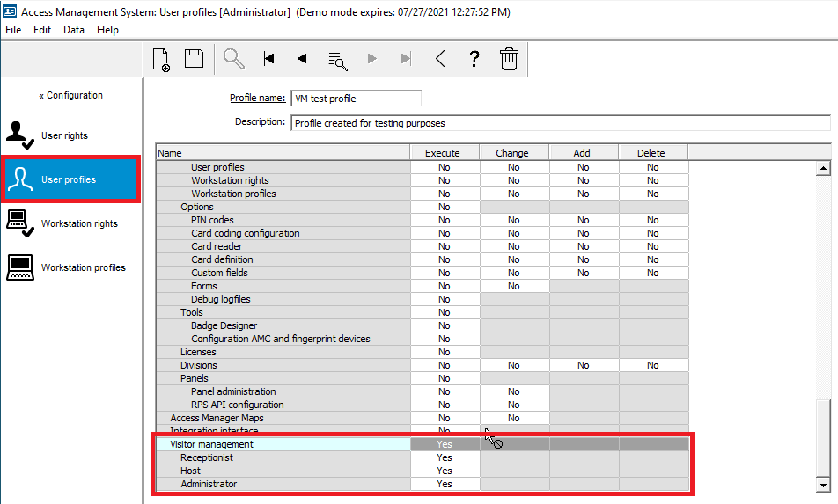Click the question mark help icon
This screenshot has height=504, width=838.
(x=474, y=59)
